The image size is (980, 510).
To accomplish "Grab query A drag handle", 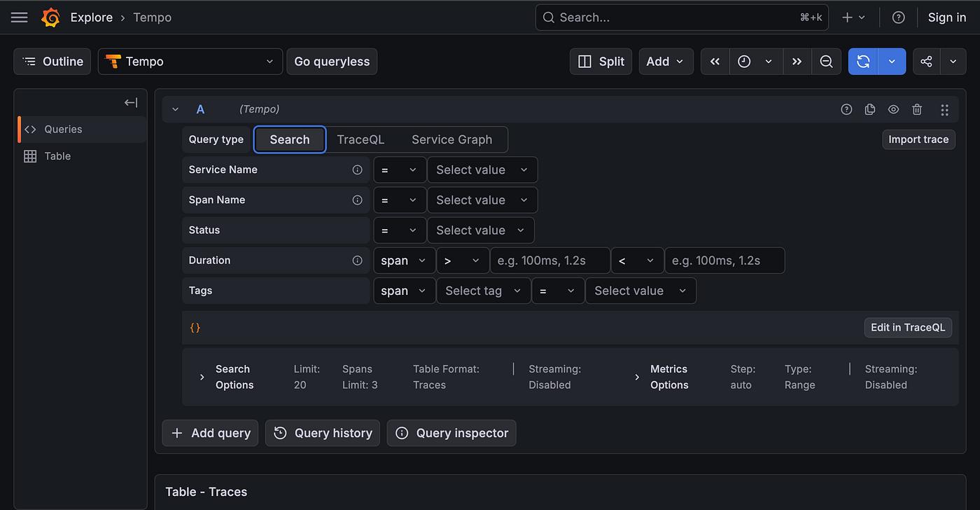I will tap(944, 109).
